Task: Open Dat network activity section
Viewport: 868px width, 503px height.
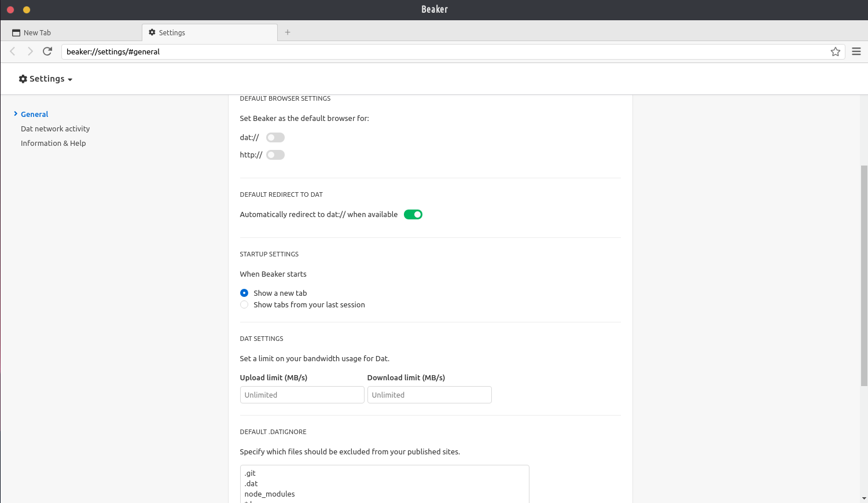Action: click(x=55, y=128)
